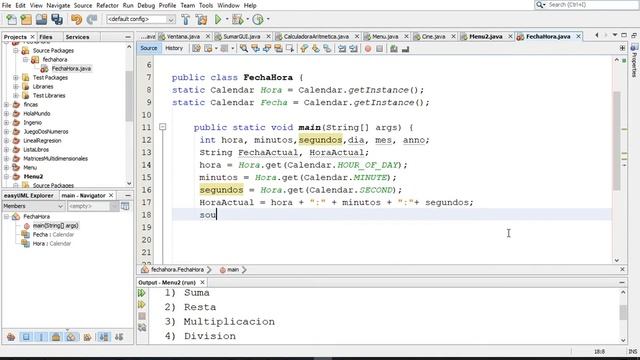The image size is (640, 360).
Task: Click the Re-run green arrows icon in Output
Action: (142, 293)
